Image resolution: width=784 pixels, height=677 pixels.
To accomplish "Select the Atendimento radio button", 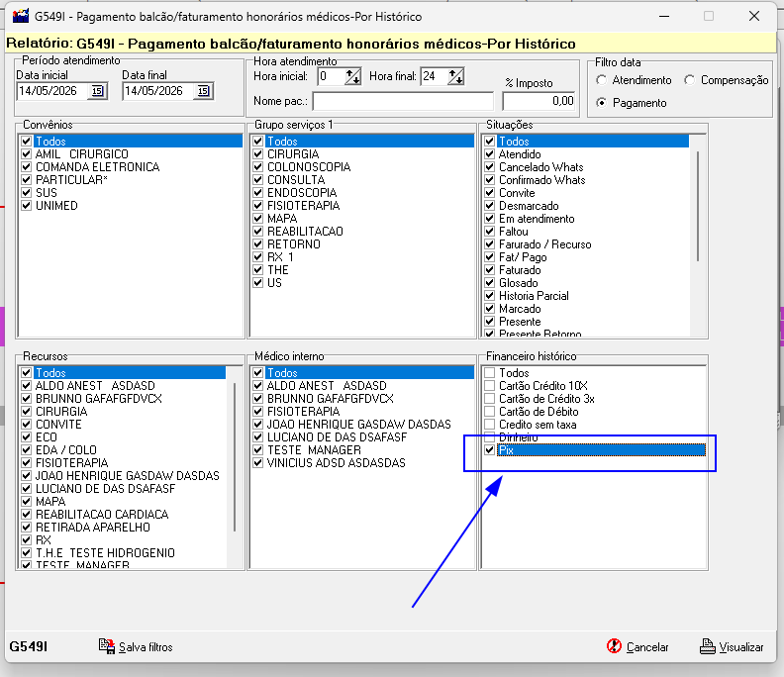I will point(602,80).
